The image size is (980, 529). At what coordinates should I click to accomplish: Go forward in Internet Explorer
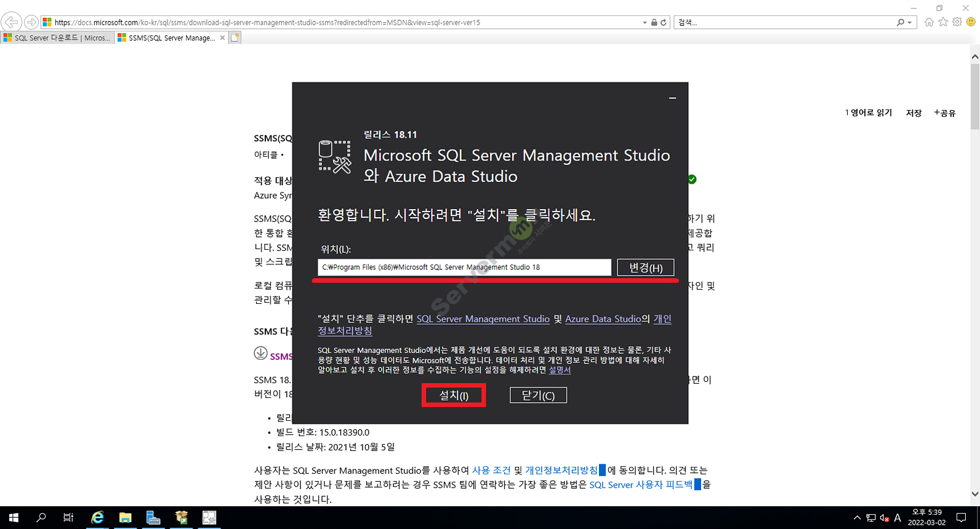pos(31,22)
